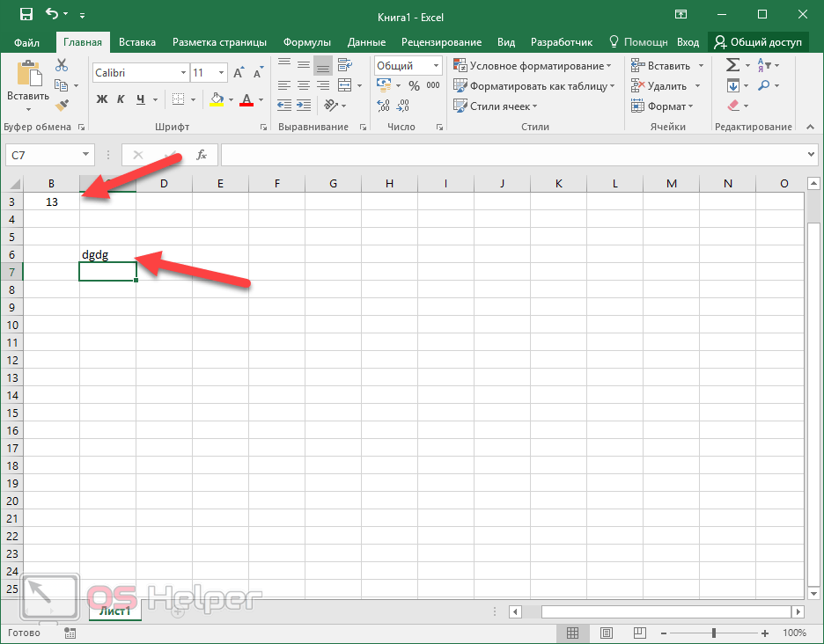This screenshot has width=824, height=644.
Task: Click the yellow fill color swatch
Action: point(217,99)
